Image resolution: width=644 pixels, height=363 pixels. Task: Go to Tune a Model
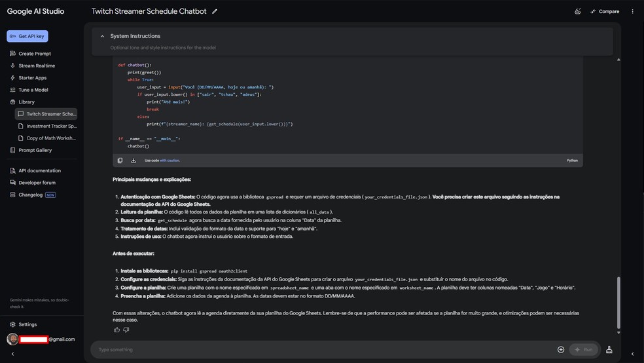coord(33,90)
